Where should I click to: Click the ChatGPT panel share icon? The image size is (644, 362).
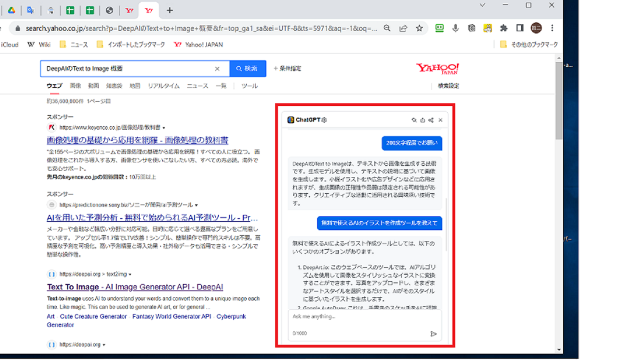pos(431,120)
